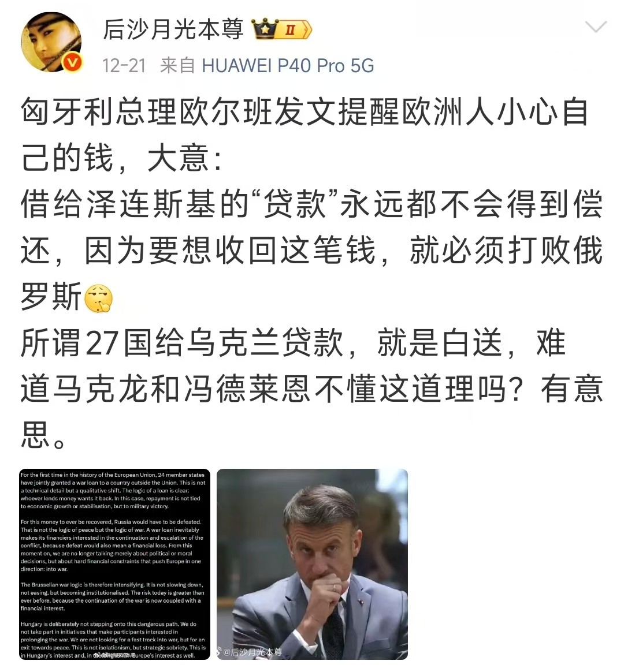Click the line starting 己的钱，大意
This screenshot has height=672, width=624.
point(122,158)
